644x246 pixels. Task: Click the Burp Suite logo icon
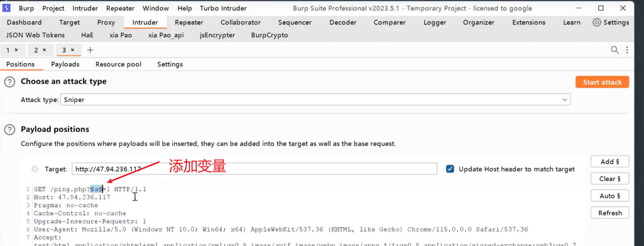(6, 8)
